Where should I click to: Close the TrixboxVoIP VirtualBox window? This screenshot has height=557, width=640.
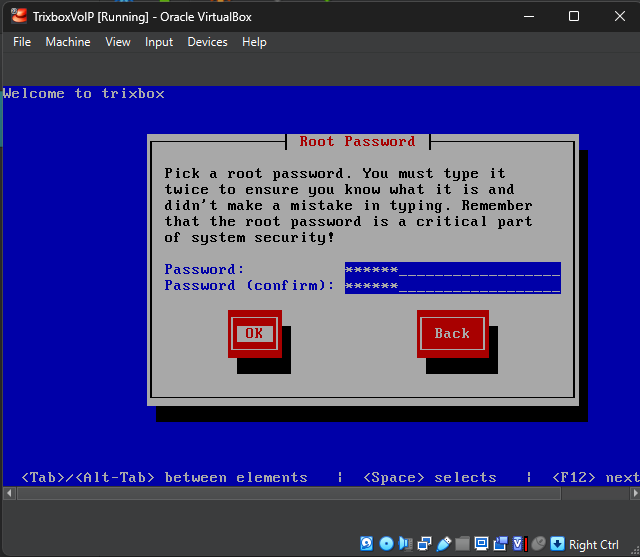[x=620, y=16]
